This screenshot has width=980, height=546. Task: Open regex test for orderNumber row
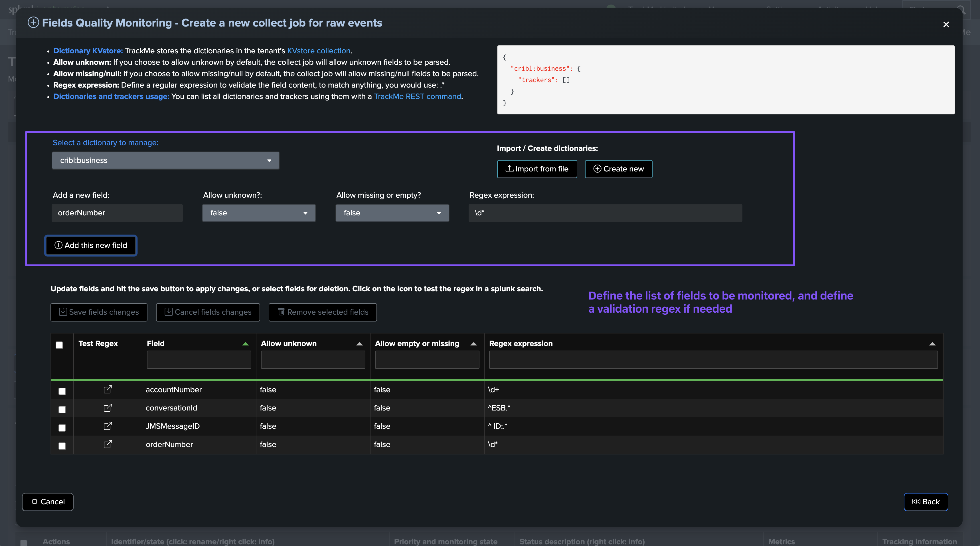[x=108, y=444]
